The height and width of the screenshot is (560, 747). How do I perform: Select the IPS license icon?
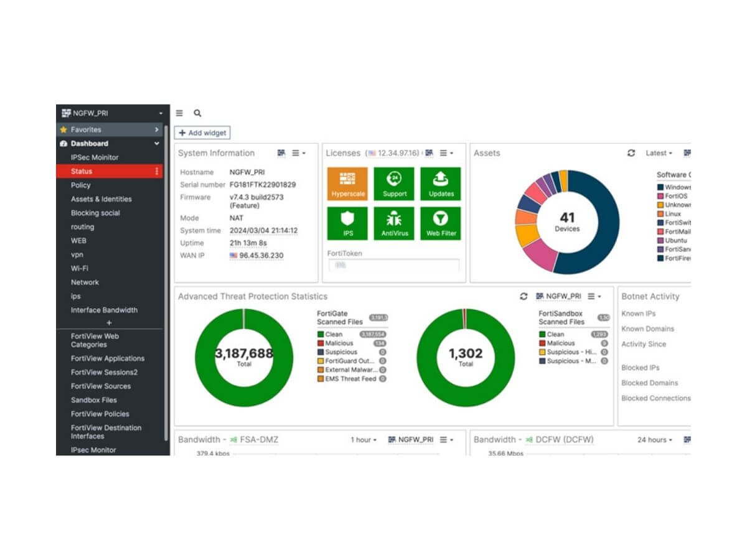coord(349,223)
